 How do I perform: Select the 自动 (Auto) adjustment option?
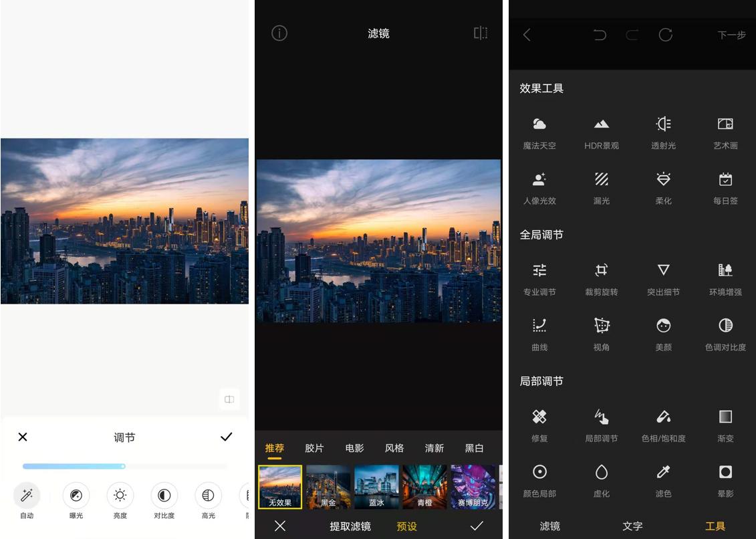(x=26, y=502)
